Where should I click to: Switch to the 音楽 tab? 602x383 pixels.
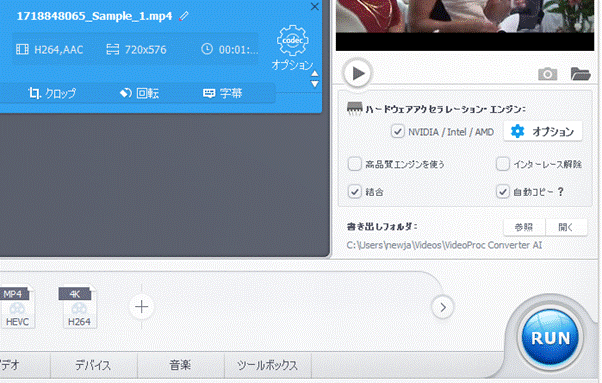point(180,365)
